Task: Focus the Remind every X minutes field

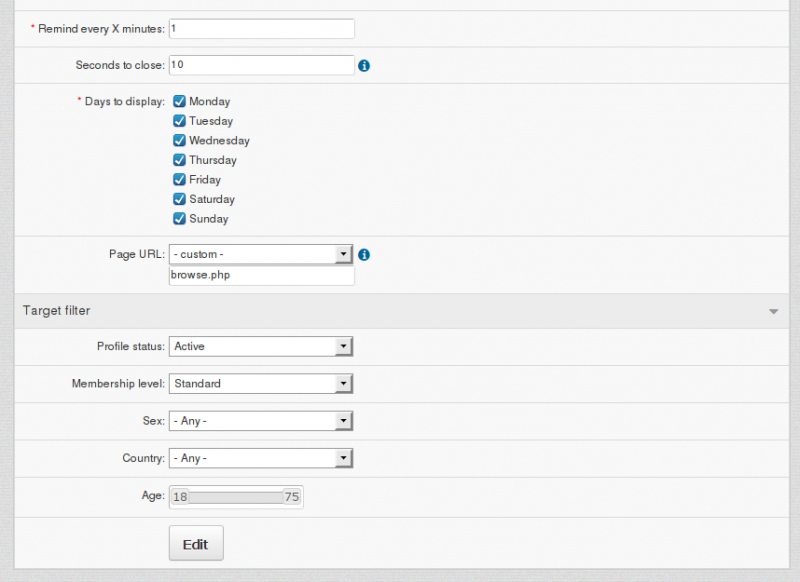Action: (262, 29)
